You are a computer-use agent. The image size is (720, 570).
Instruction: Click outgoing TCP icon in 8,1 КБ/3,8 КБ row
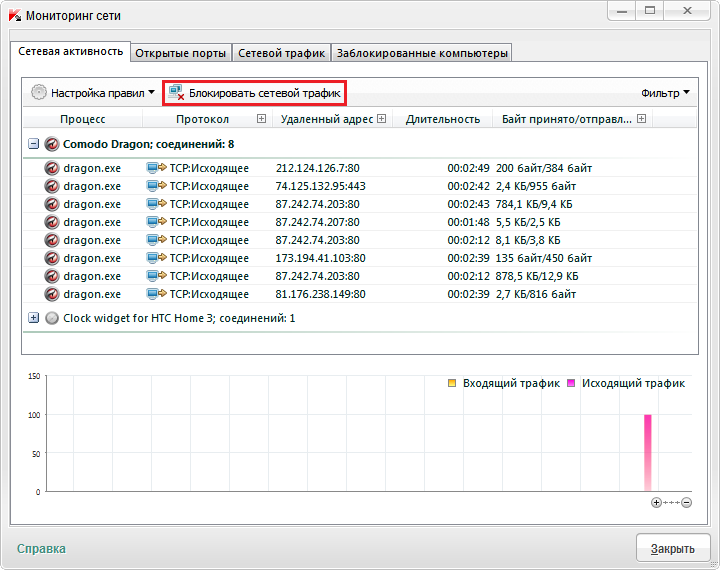click(x=156, y=239)
